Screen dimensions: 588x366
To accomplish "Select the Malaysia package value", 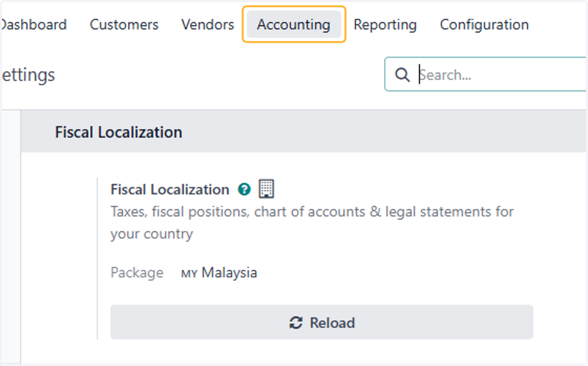I will pos(219,272).
